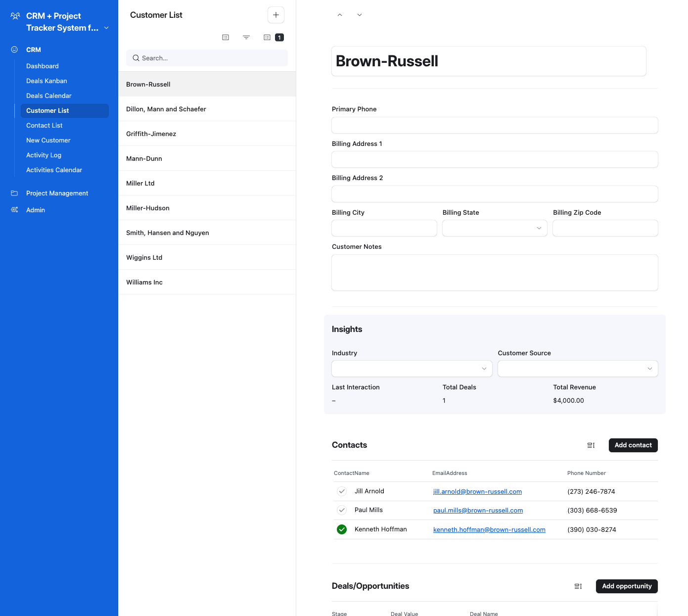The height and width of the screenshot is (616, 688).
Task: Open the Activities Calendar page
Action: [x=54, y=170]
